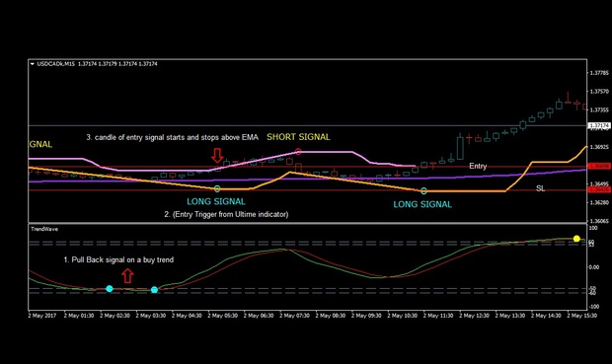Click the '2 May 09:30' time axis label
612x364 pixels.
point(366,316)
